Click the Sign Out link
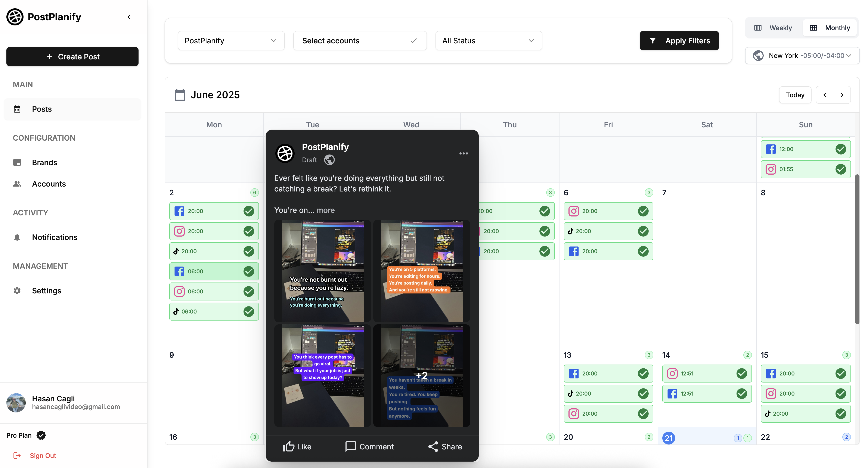This screenshot has width=868, height=468. [35, 456]
